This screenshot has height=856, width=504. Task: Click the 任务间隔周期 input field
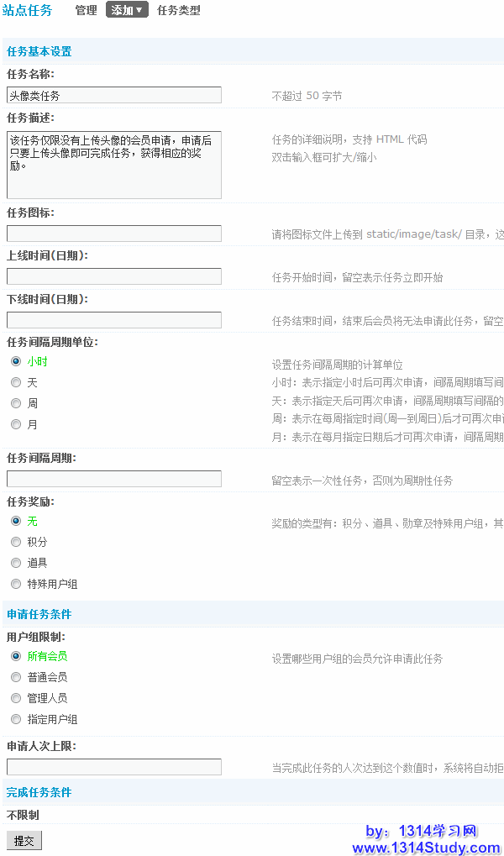click(x=114, y=479)
